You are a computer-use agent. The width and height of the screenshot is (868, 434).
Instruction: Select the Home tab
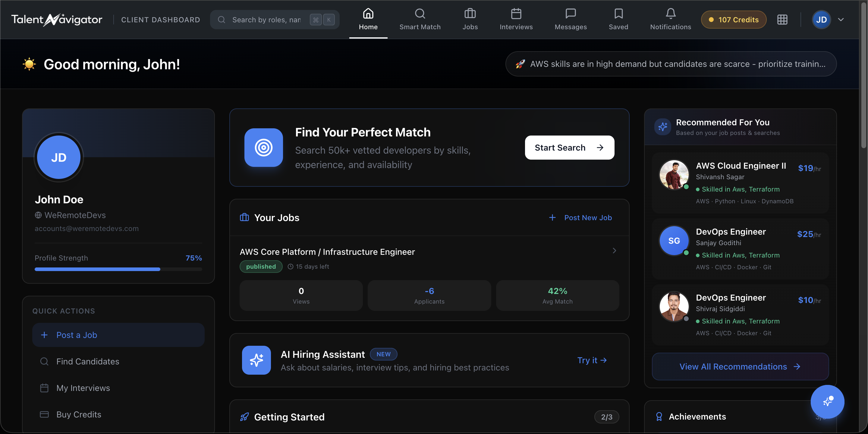(368, 20)
